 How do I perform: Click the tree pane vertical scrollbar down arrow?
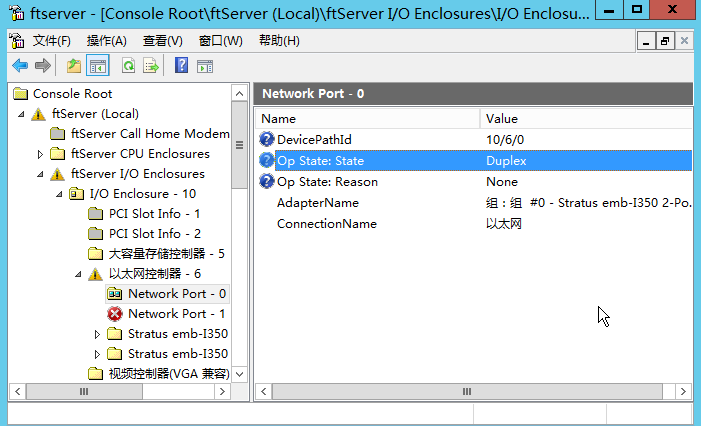coord(240,374)
